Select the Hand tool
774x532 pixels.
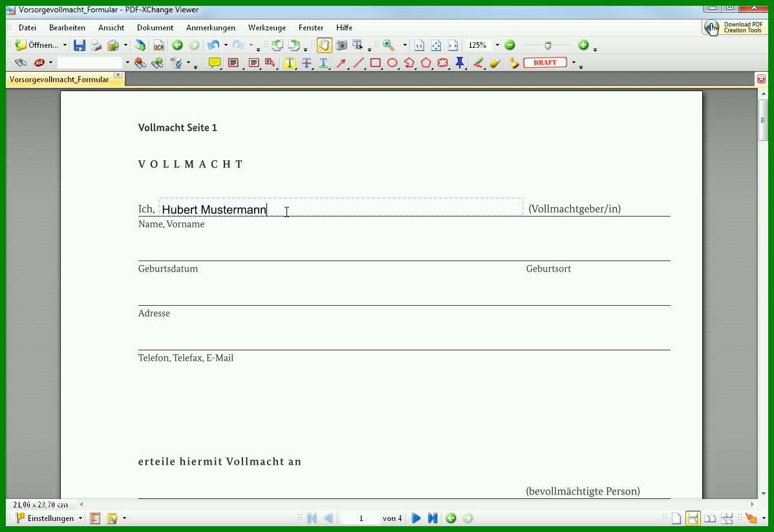coord(324,45)
